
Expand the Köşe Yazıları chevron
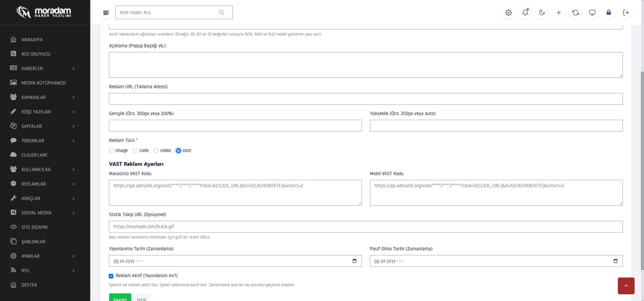click(x=73, y=112)
